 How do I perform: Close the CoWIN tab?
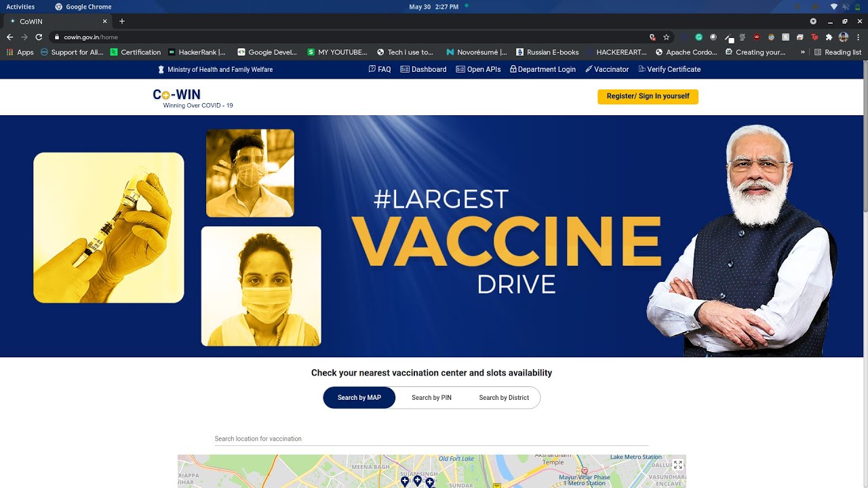pos(104,21)
